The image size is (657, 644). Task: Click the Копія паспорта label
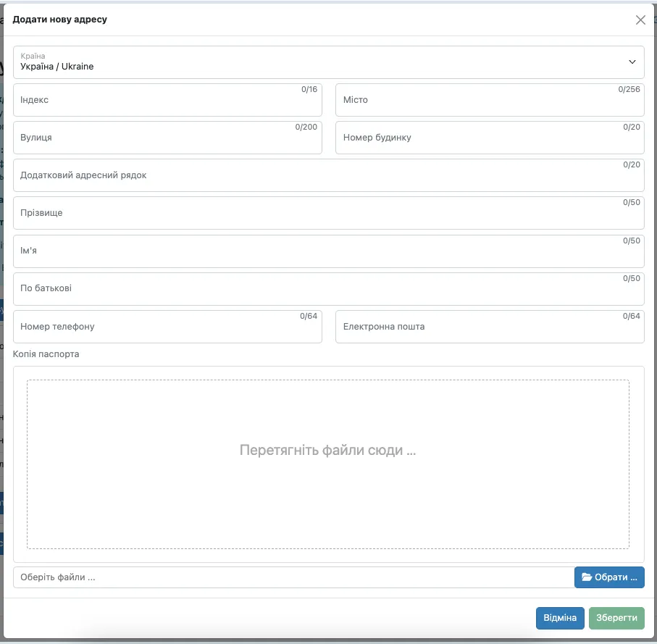46,354
